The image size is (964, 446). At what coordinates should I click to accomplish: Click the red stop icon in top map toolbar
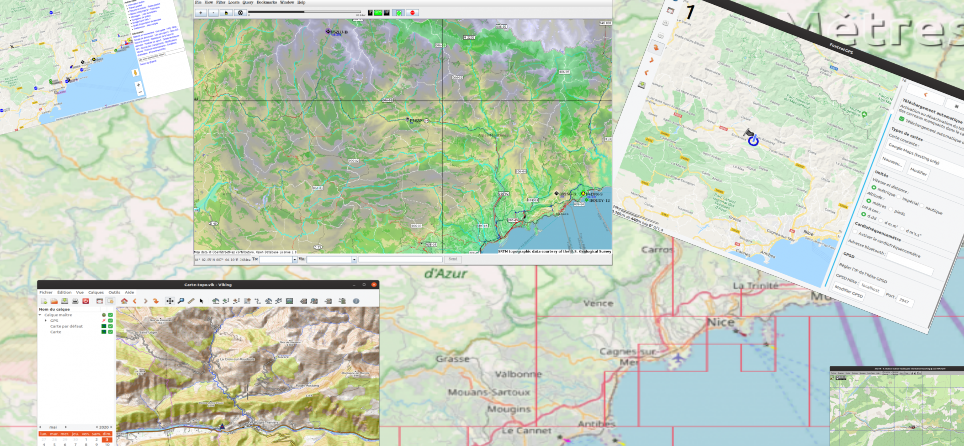coord(413,12)
